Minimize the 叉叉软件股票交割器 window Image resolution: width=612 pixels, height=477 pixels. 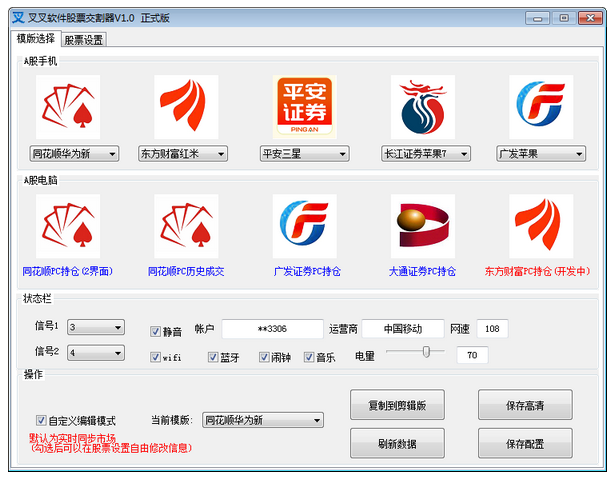[x=537, y=18]
